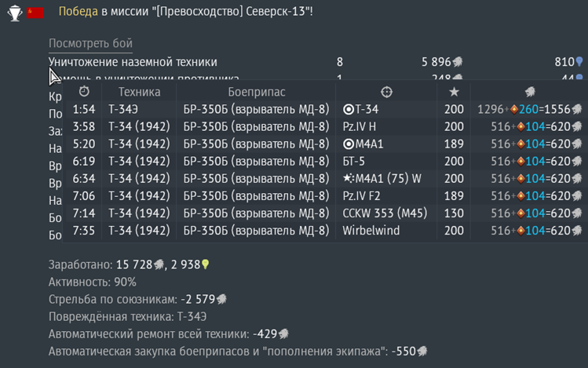Viewport: 588px width, 368px height.
Task: Click the trophy victory icon
Action: pyautogui.click(x=14, y=13)
